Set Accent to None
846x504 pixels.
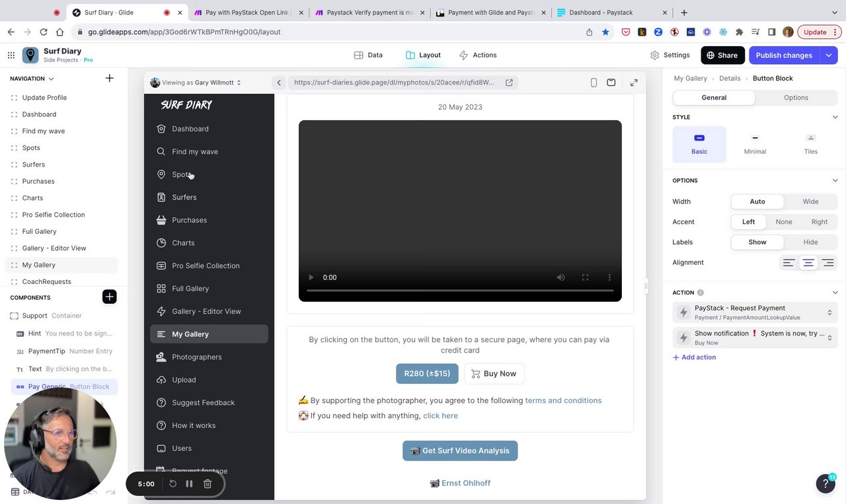[784, 222]
